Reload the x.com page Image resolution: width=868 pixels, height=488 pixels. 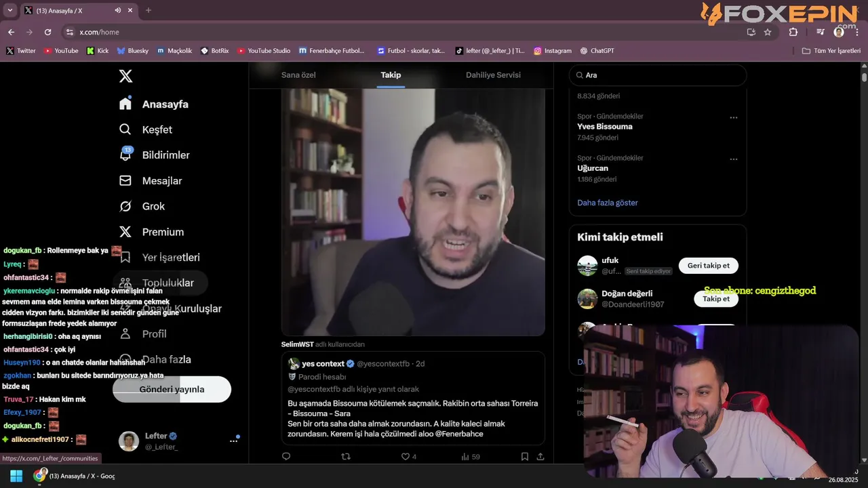tap(47, 32)
